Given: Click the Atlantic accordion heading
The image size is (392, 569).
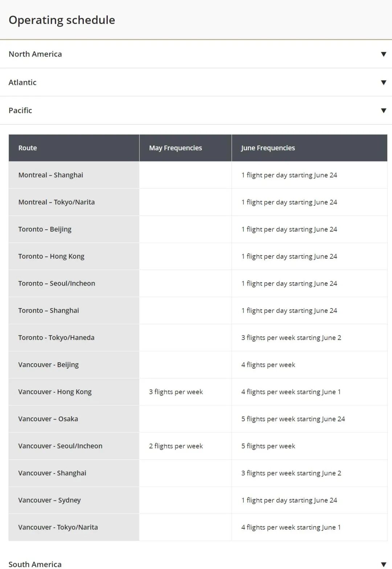Looking at the screenshot, I should click(23, 82).
